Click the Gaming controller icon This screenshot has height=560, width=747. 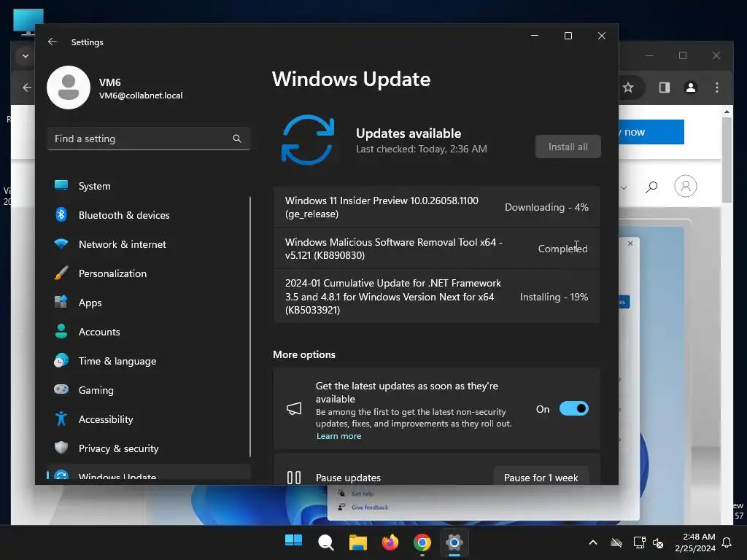(61, 389)
